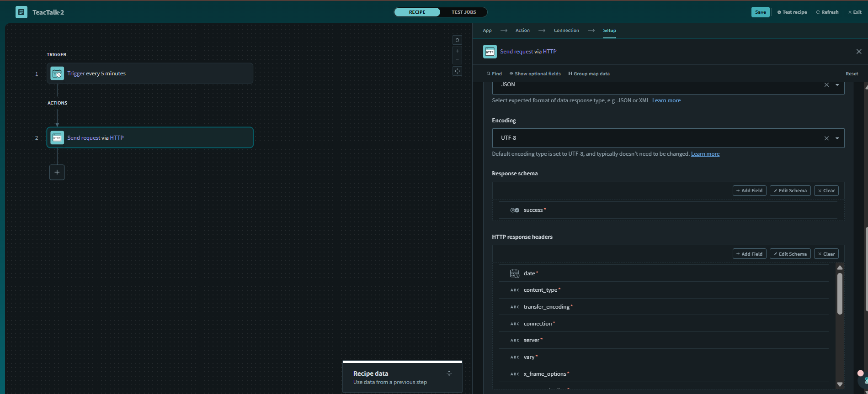Image resolution: width=868 pixels, height=394 pixels.
Task: Click the HTTP response headers scrollbar
Action: tap(840, 294)
